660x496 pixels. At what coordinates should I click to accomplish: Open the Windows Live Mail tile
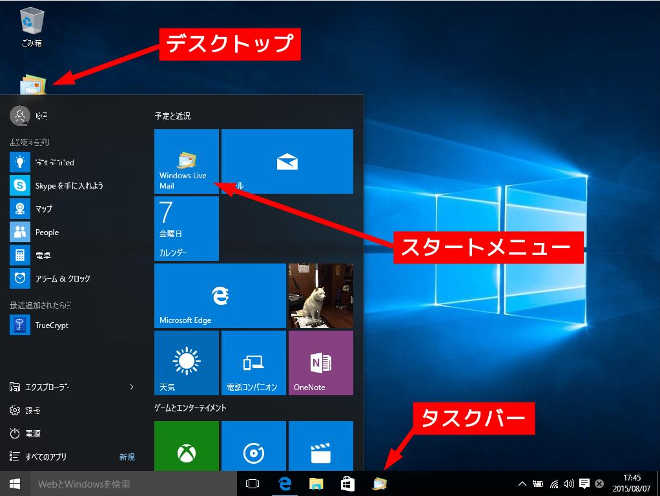[x=186, y=161]
